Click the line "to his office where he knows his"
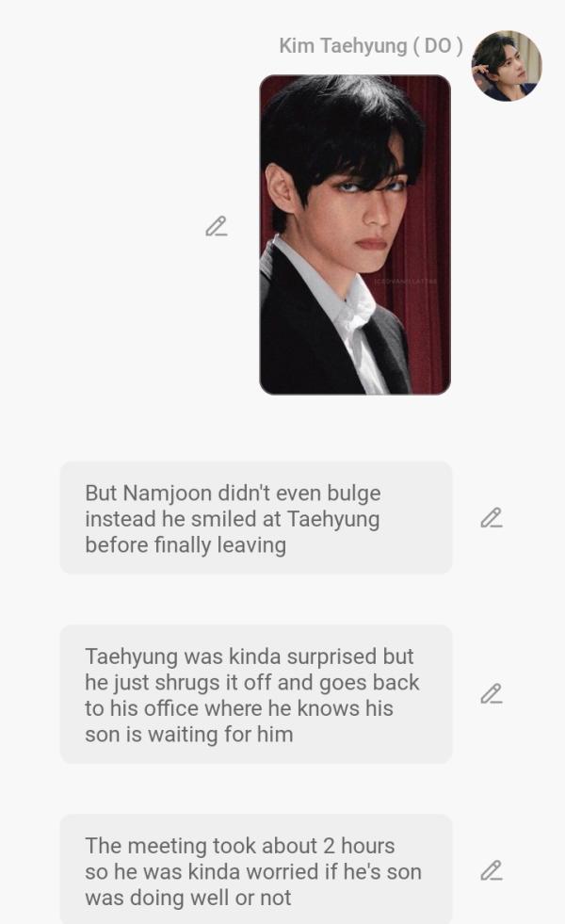This screenshot has height=924, width=565. pos(239,708)
